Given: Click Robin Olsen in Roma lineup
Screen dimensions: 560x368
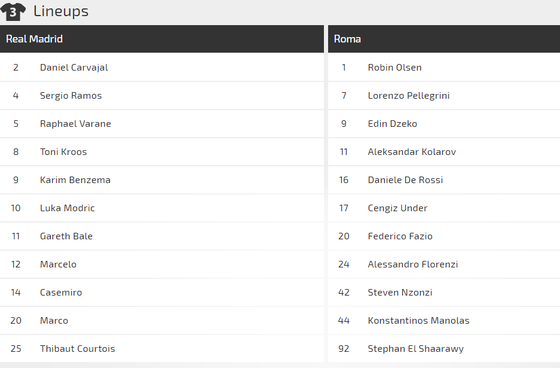Looking at the screenshot, I should tap(395, 68).
